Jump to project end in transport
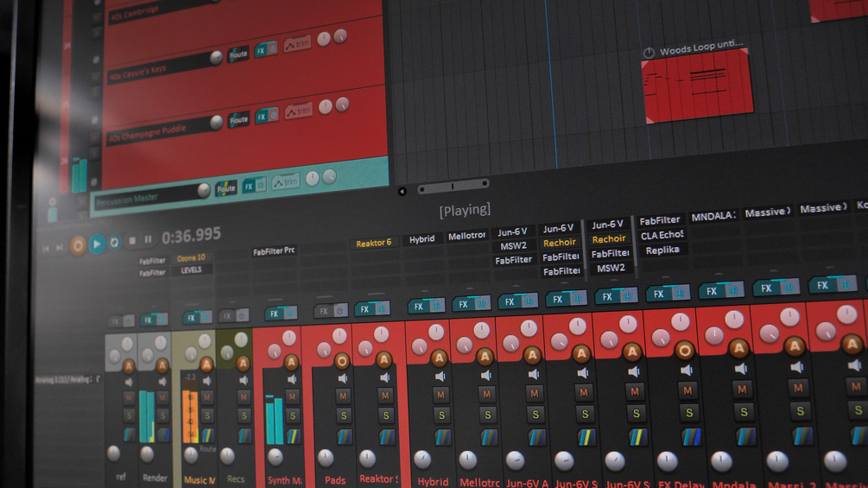 pyautogui.click(x=59, y=248)
